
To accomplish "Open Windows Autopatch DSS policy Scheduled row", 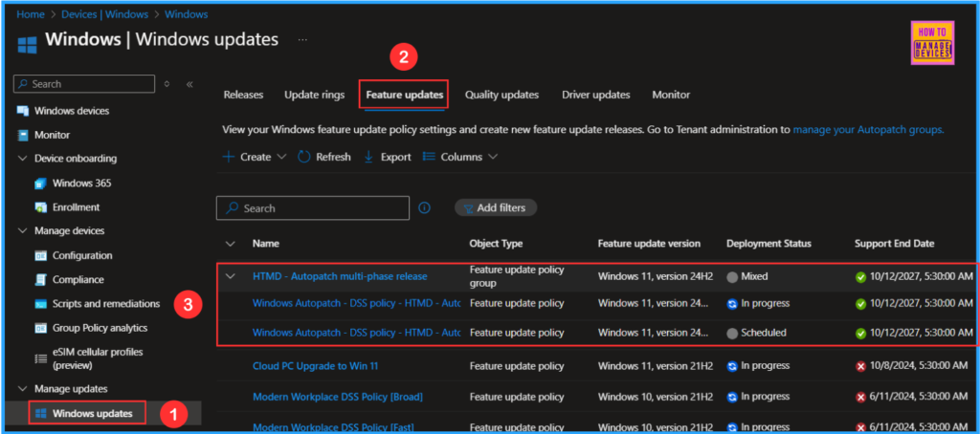I will [356, 333].
